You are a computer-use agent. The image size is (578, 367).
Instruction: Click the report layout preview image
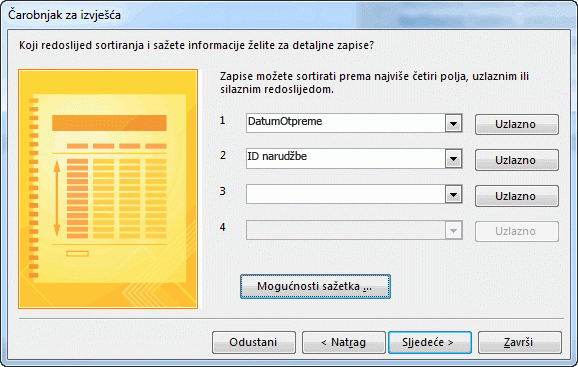108,189
